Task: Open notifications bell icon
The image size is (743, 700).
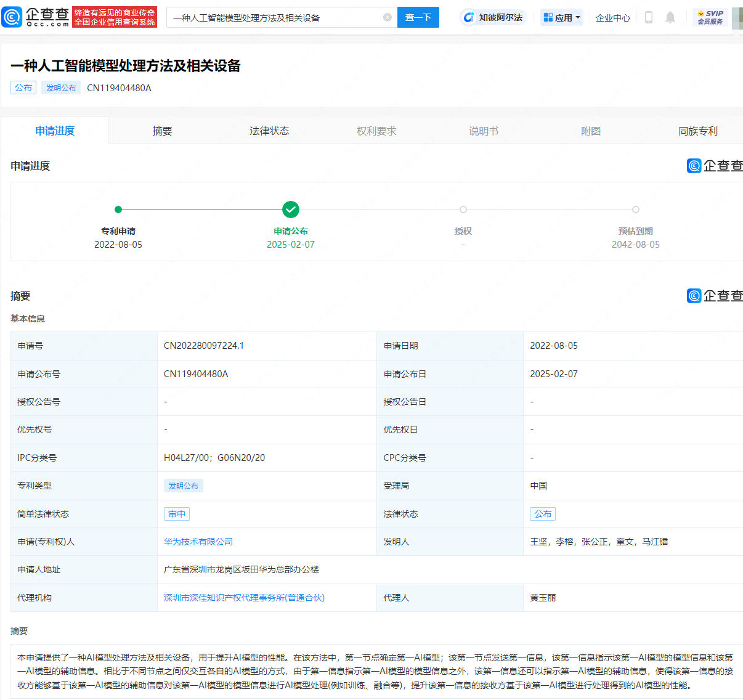Action: click(x=670, y=17)
